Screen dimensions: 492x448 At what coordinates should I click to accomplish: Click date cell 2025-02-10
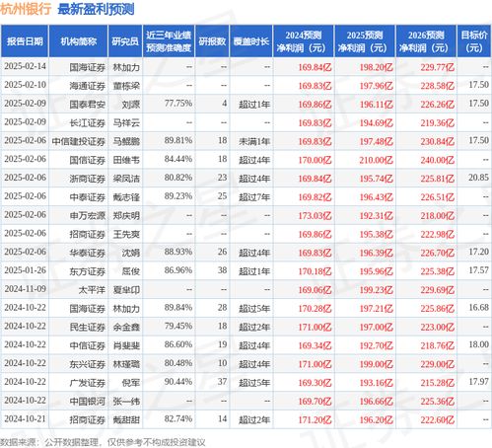tap(25, 85)
